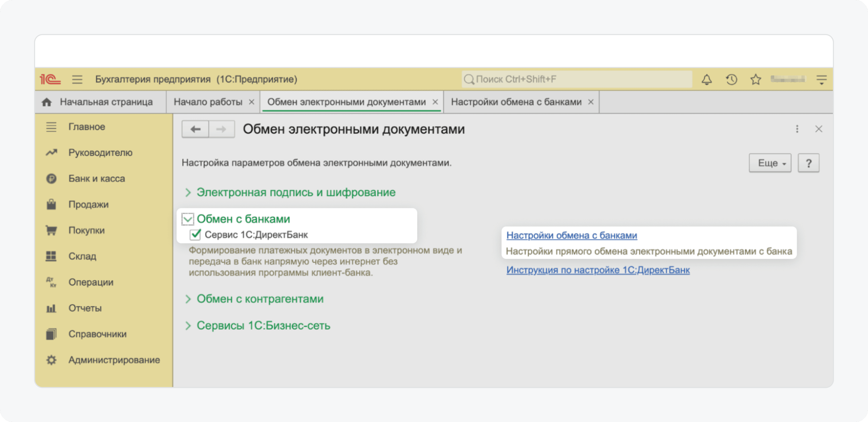
Task: Open the Главное section
Action: pos(87,127)
